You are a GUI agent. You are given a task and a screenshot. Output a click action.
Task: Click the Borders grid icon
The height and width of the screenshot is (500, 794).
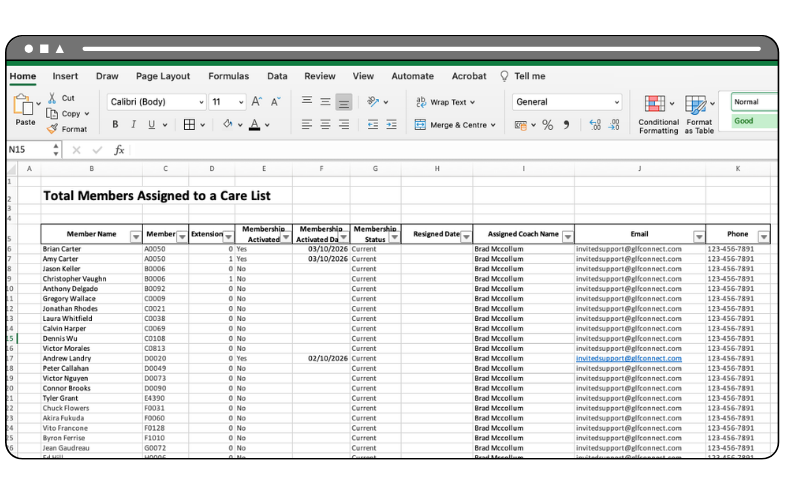click(x=189, y=125)
